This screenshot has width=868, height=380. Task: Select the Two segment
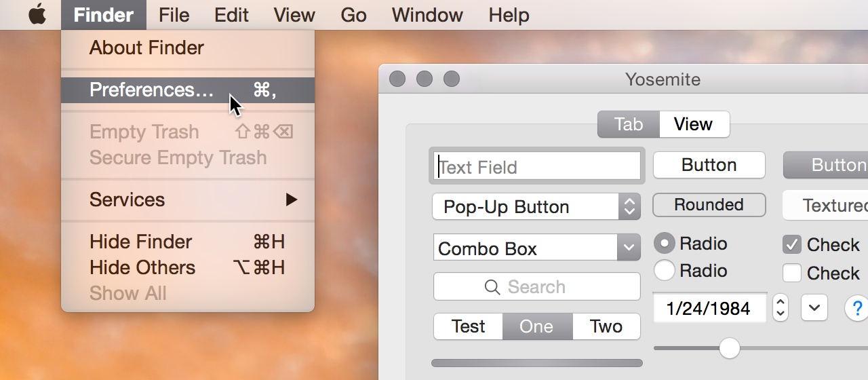click(606, 326)
